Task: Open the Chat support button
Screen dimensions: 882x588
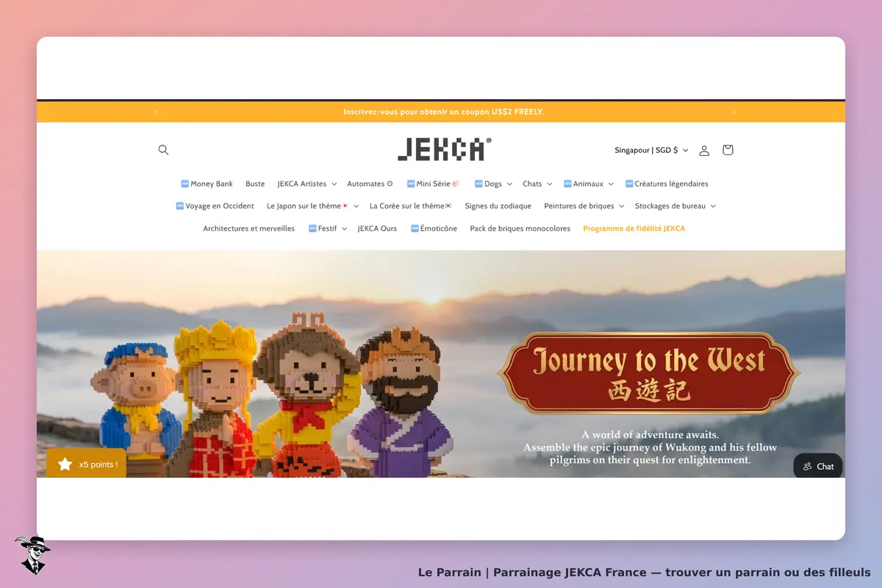Action: click(818, 466)
